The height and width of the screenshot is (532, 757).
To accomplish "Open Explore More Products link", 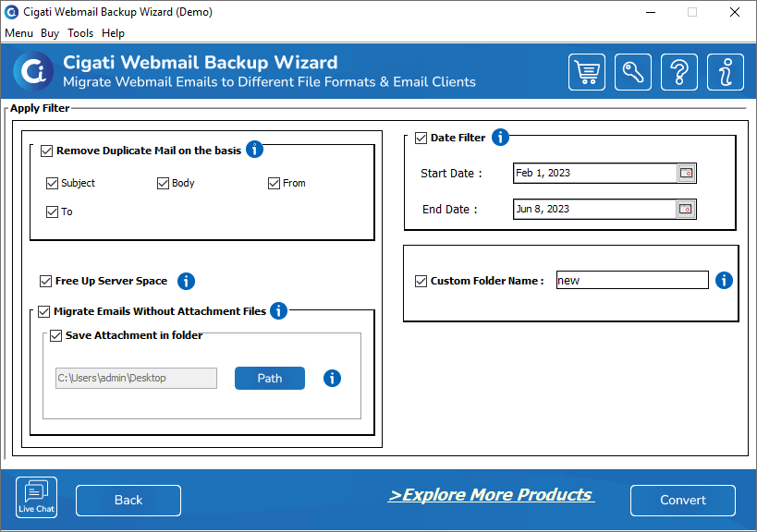I will coord(491,495).
